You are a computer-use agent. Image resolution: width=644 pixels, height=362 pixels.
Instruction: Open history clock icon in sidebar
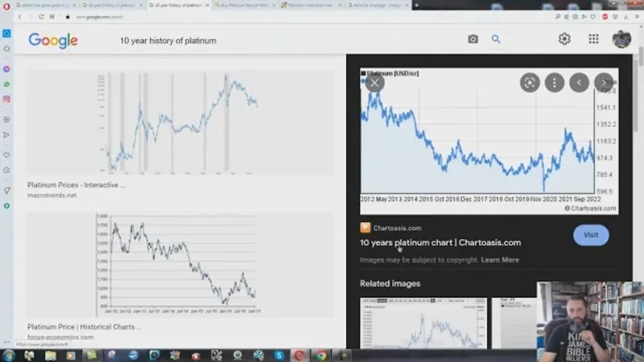click(7, 170)
